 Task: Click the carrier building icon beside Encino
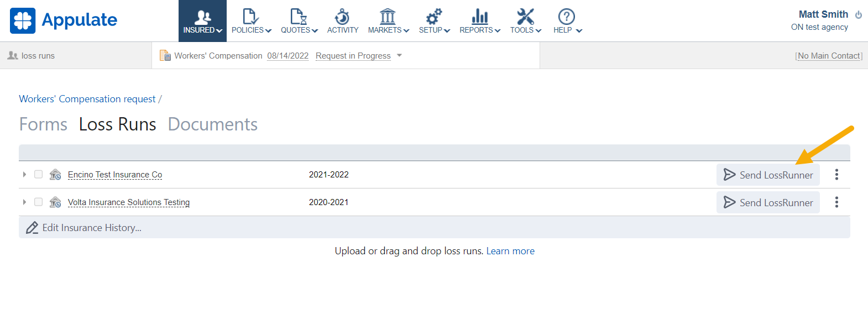[55, 175]
